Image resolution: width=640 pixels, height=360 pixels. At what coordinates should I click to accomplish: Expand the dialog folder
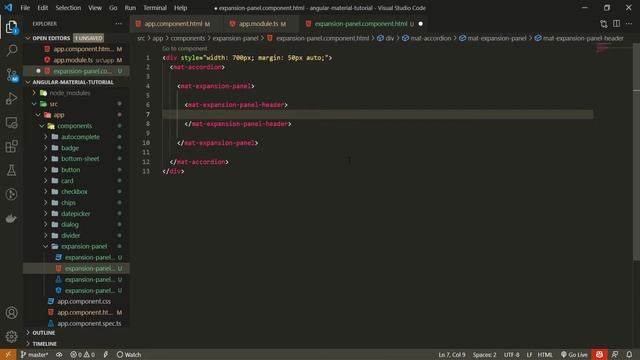46,224
